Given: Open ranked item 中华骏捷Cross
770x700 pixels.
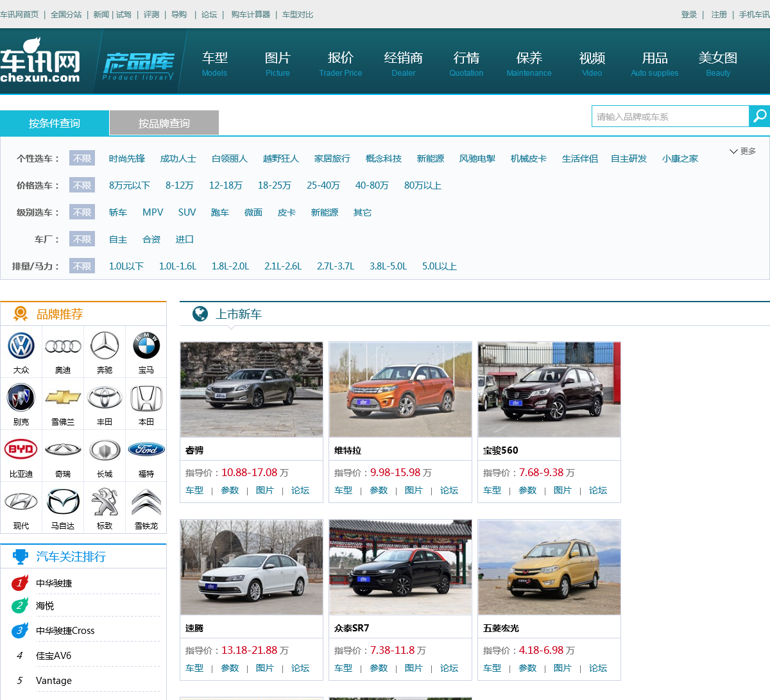Looking at the screenshot, I should click(65, 631).
